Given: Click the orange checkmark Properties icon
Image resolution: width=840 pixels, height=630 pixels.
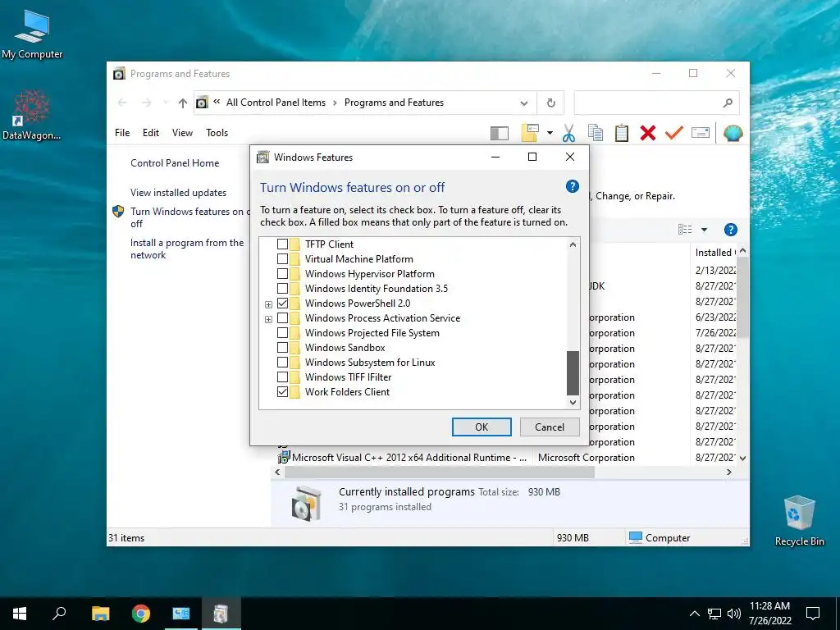Looking at the screenshot, I should 674,132.
